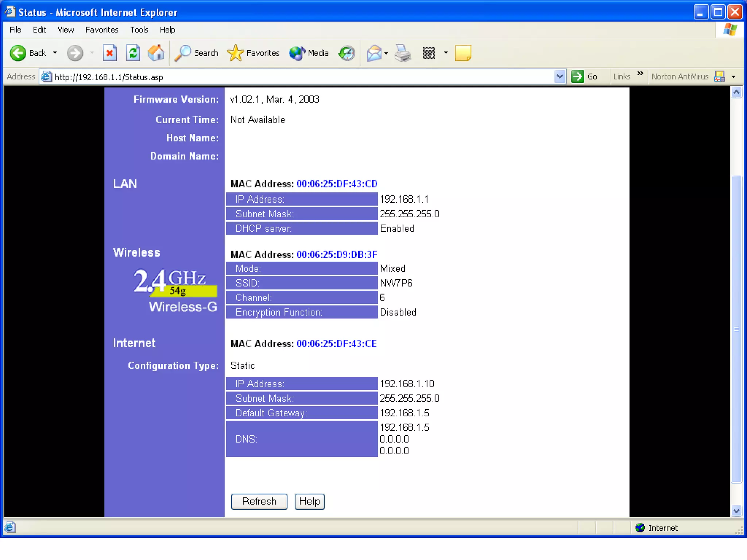This screenshot has width=747, height=560.
Task: Open Back button history dropdown arrow
Action: click(55, 53)
